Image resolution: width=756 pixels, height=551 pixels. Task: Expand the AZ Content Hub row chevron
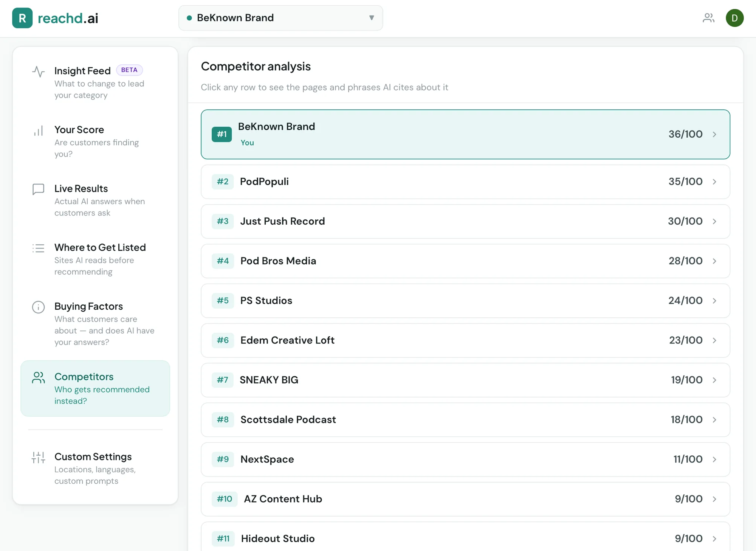pos(714,499)
